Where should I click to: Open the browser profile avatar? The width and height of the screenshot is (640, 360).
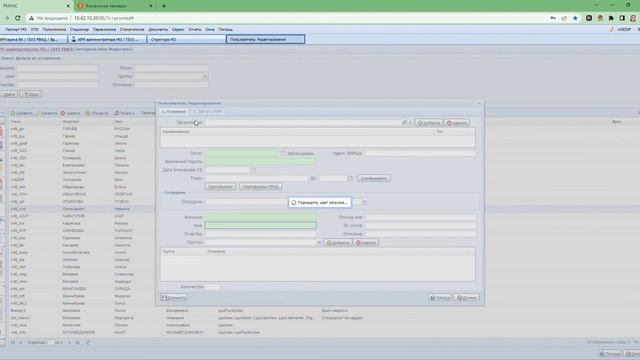[633, 18]
